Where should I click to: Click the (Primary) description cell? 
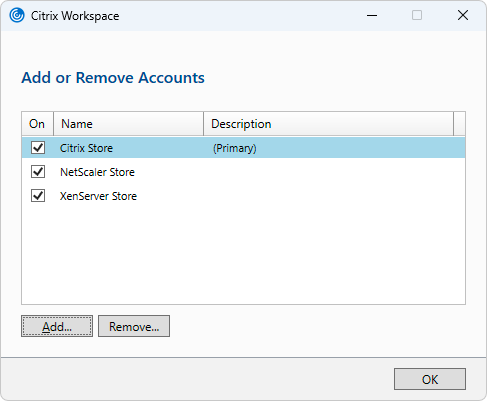click(235, 148)
